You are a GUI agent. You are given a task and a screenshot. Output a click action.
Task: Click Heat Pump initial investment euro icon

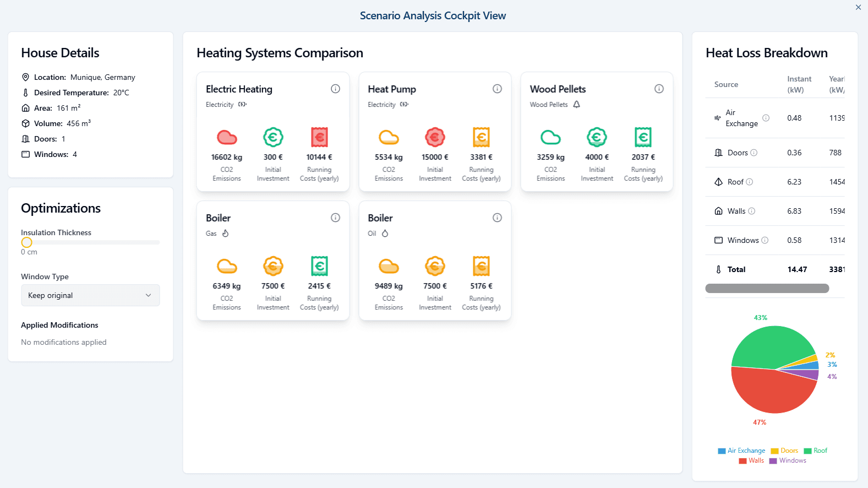(x=435, y=137)
